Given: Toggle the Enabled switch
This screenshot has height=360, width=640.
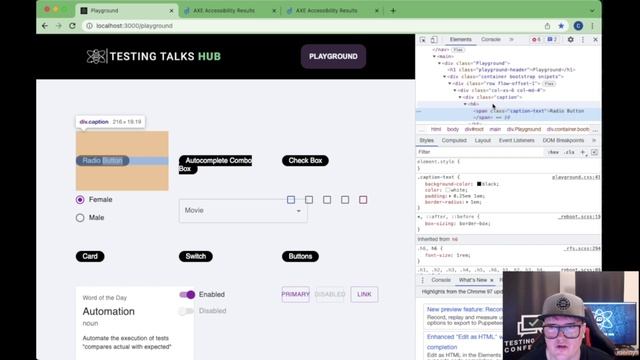Looking at the screenshot, I should 187,294.
